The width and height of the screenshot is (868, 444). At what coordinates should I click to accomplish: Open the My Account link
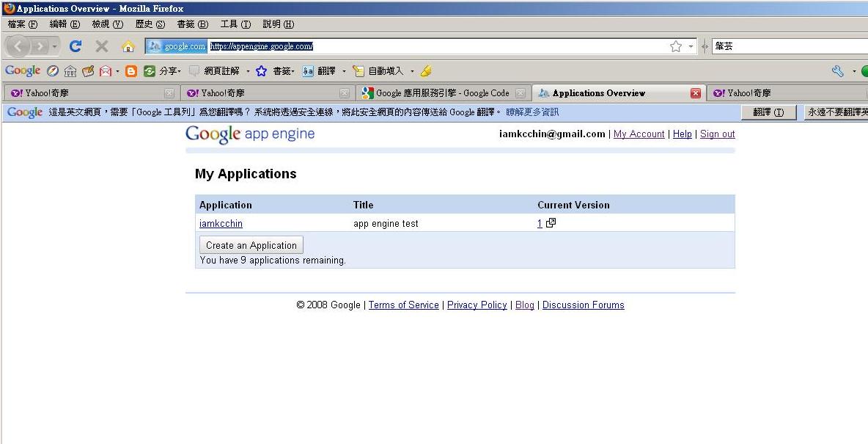[x=639, y=134]
